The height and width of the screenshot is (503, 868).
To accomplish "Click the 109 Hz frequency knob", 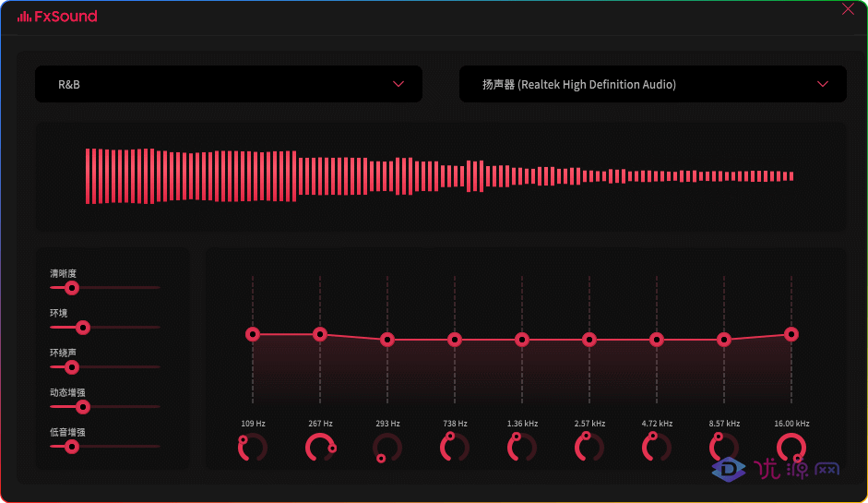I will click(253, 448).
